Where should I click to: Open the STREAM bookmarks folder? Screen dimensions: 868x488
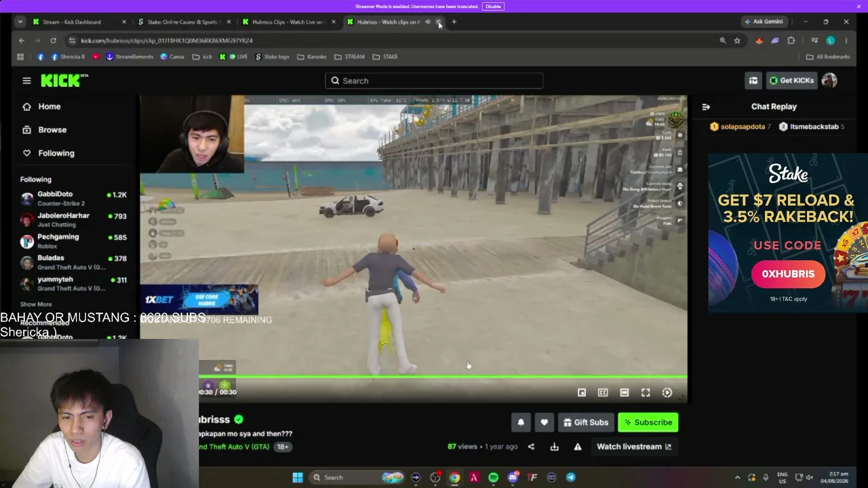click(350, 57)
